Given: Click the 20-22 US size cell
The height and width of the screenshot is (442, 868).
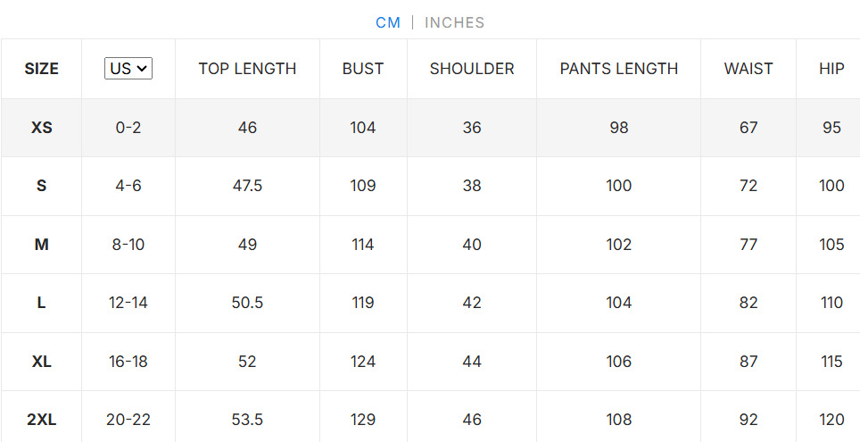Looking at the screenshot, I should (128, 420).
